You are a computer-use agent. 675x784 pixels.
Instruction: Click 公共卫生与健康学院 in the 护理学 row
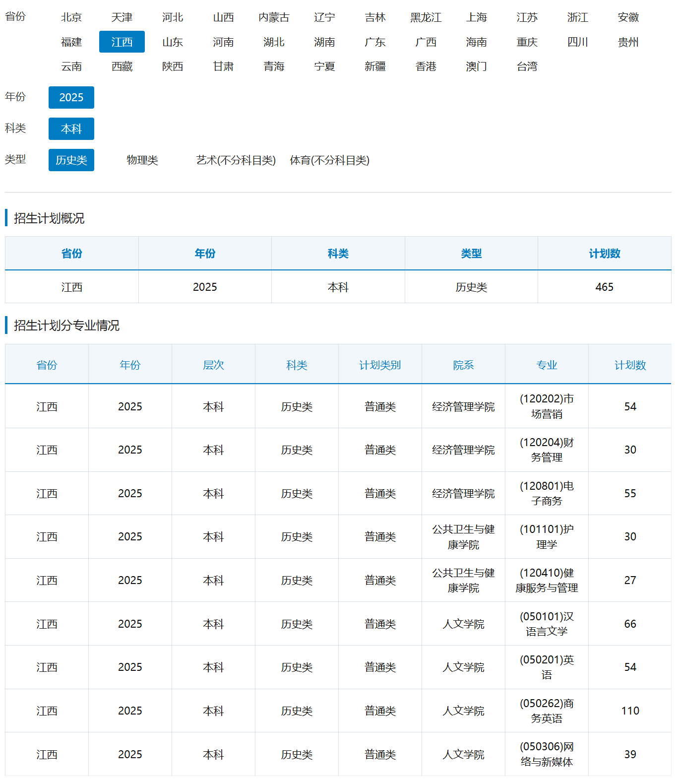coord(463,537)
